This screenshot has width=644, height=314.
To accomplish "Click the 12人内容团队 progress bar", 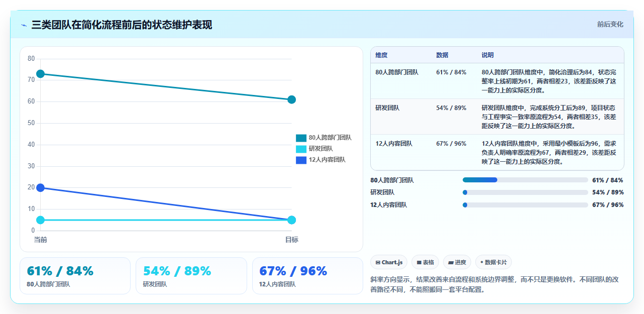I will [525, 205].
